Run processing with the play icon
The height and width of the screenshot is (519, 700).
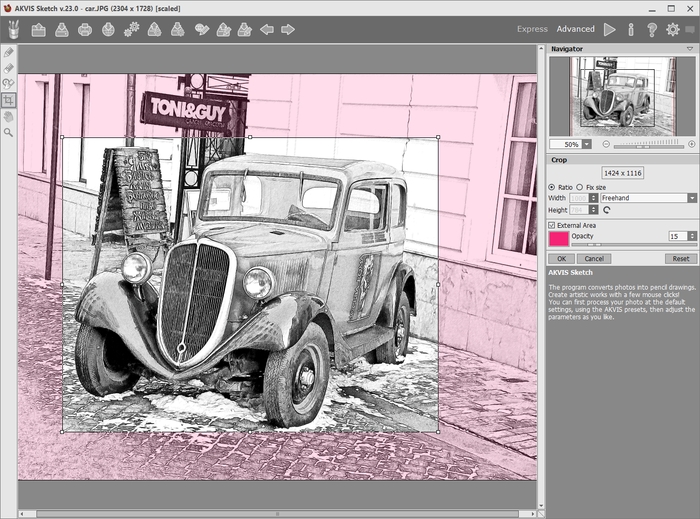click(609, 29)
